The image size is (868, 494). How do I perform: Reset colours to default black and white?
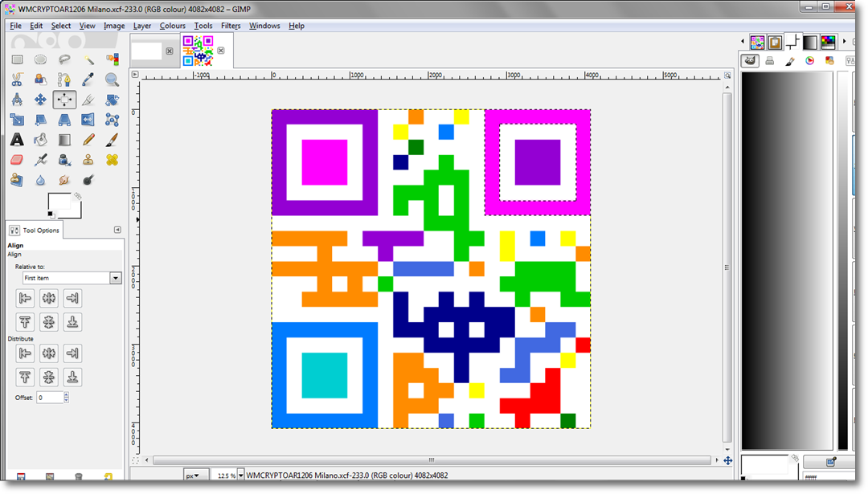coord(51,214)
